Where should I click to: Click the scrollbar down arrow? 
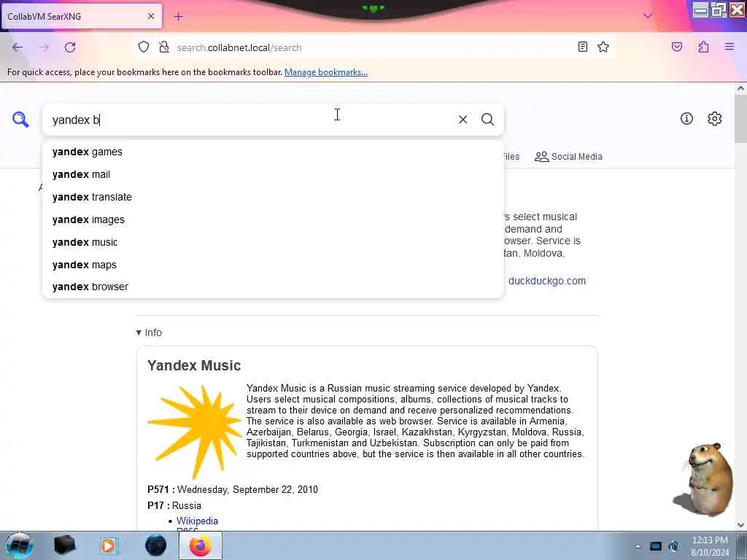740,525
